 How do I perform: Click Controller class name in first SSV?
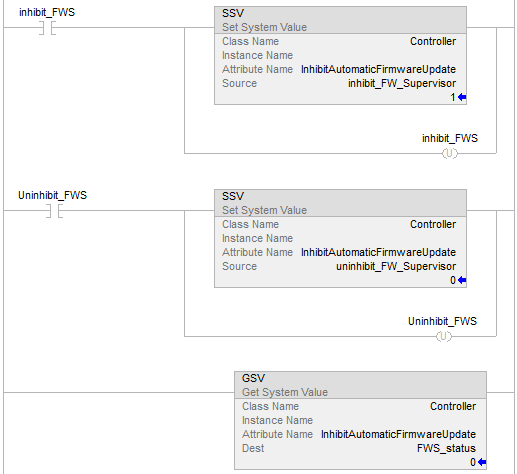pos(433,41)
